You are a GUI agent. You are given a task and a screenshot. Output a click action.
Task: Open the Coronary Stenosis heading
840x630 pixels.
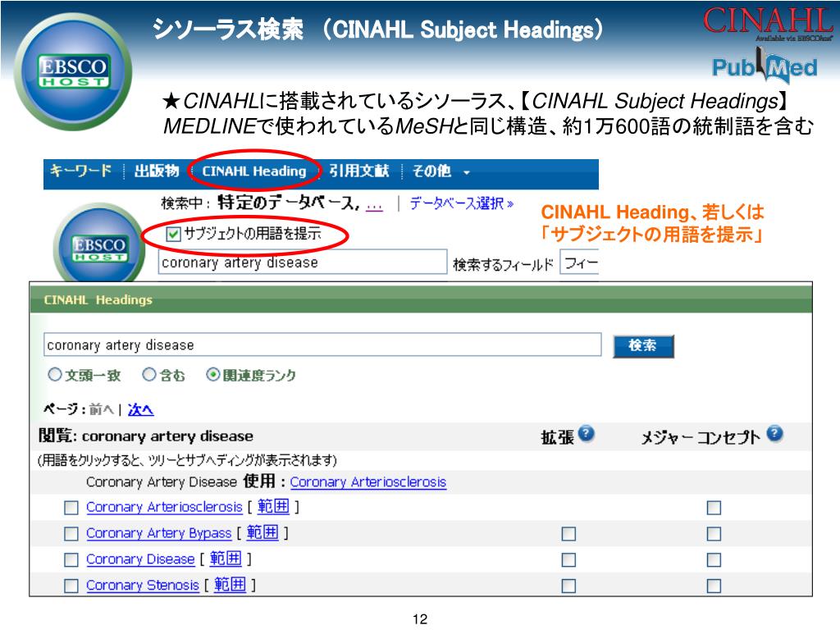[x=143, y=585]
